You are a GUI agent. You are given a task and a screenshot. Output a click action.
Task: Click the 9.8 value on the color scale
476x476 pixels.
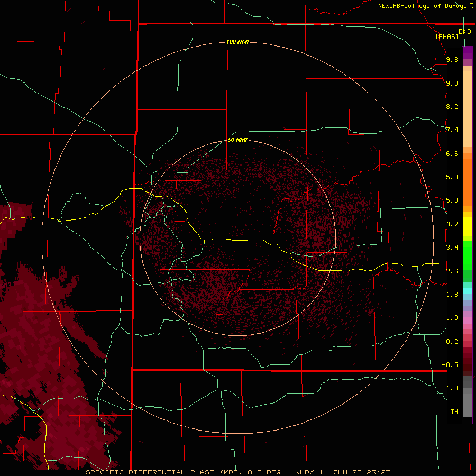(x=452, y=59)
